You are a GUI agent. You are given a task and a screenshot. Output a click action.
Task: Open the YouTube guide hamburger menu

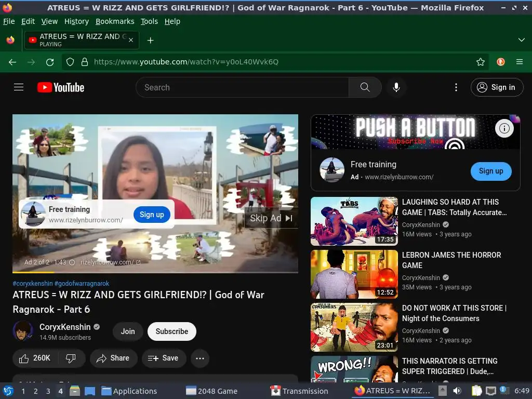[x=19, y=87]
